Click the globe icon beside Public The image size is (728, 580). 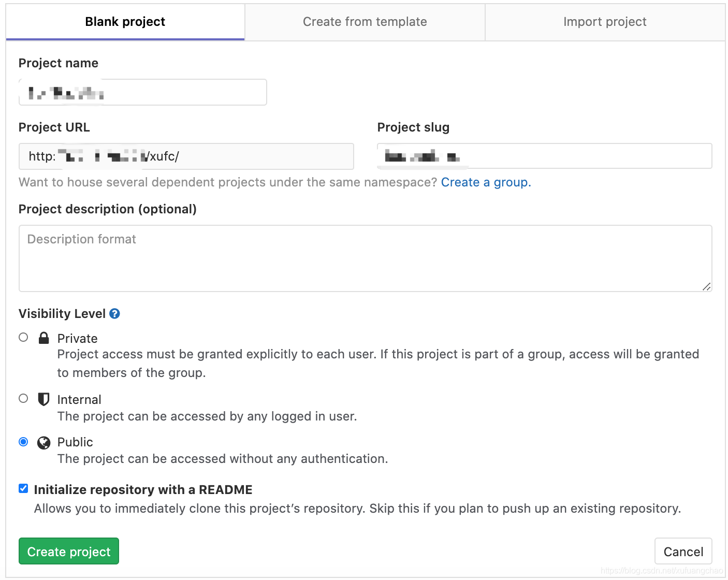point(44,442)
